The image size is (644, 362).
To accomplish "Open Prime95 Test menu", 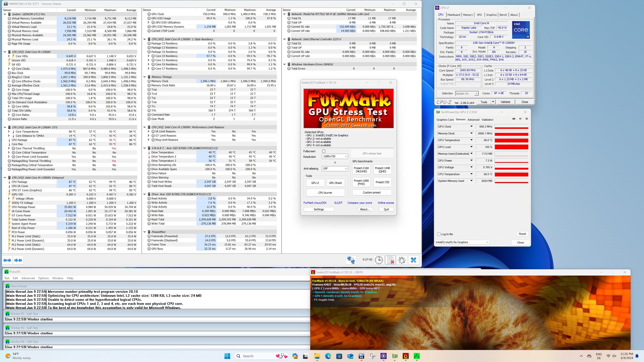I will point(7,278).
